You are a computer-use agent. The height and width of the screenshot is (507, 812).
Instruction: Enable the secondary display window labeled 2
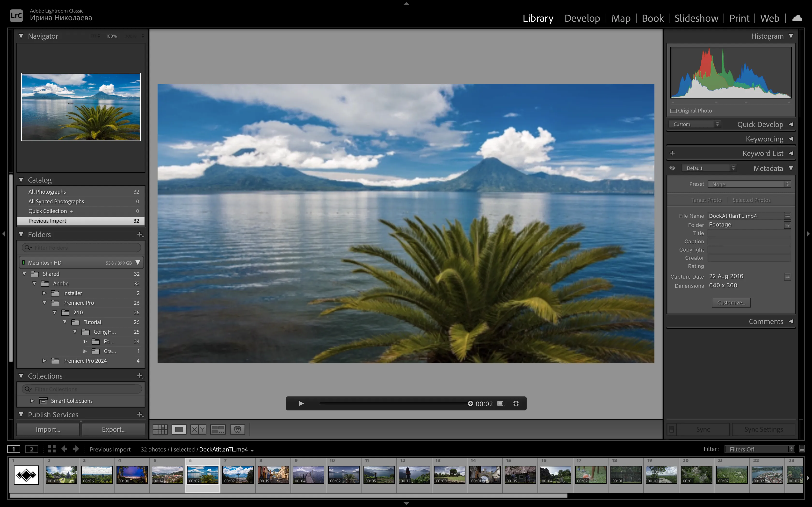(32, 449)
